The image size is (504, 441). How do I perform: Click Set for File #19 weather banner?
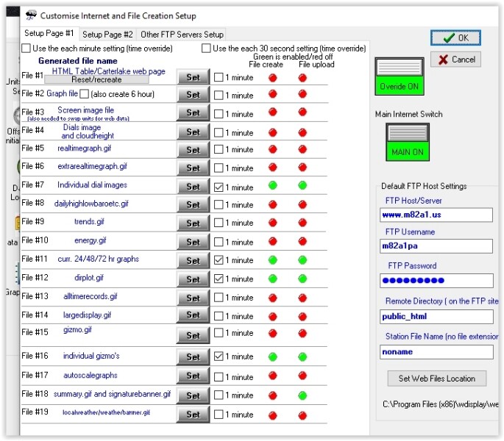coord(194,415)
